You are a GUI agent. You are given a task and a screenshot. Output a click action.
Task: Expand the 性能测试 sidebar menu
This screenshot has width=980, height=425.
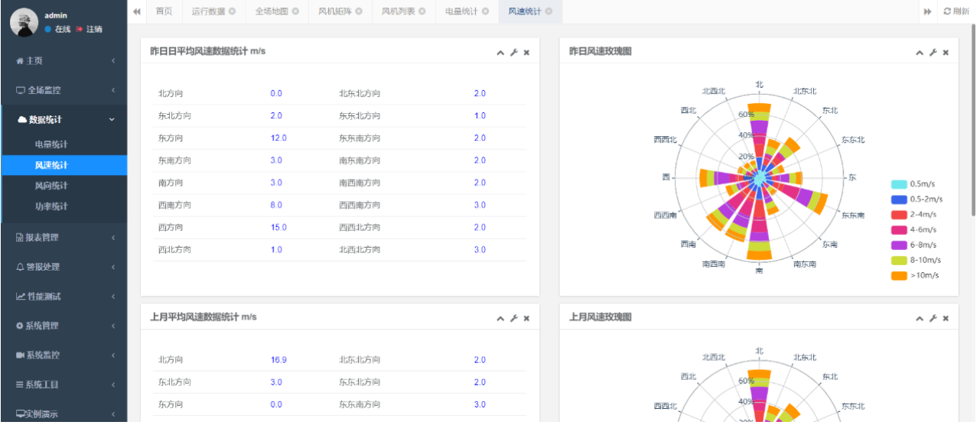63,297
